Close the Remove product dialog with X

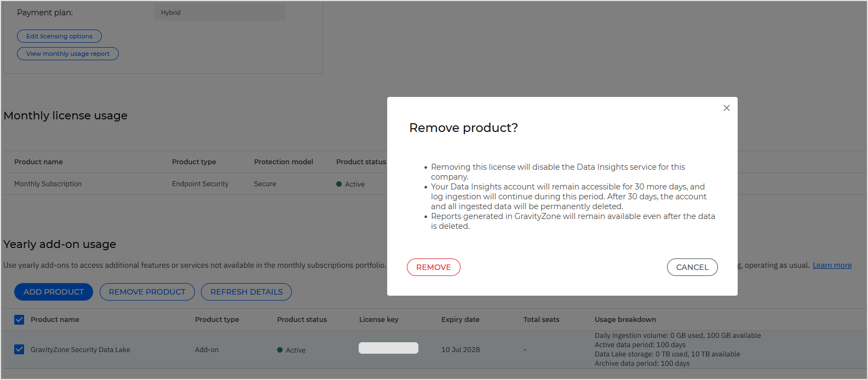(726, 108)
